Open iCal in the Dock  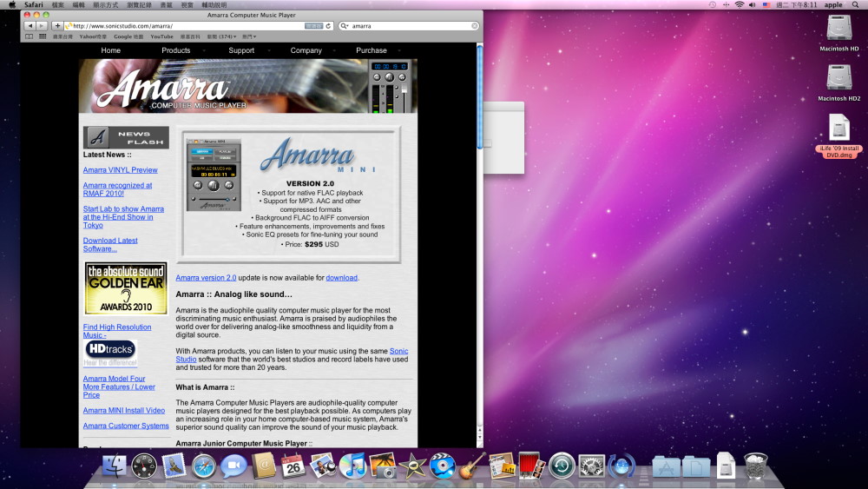(293, 466)
